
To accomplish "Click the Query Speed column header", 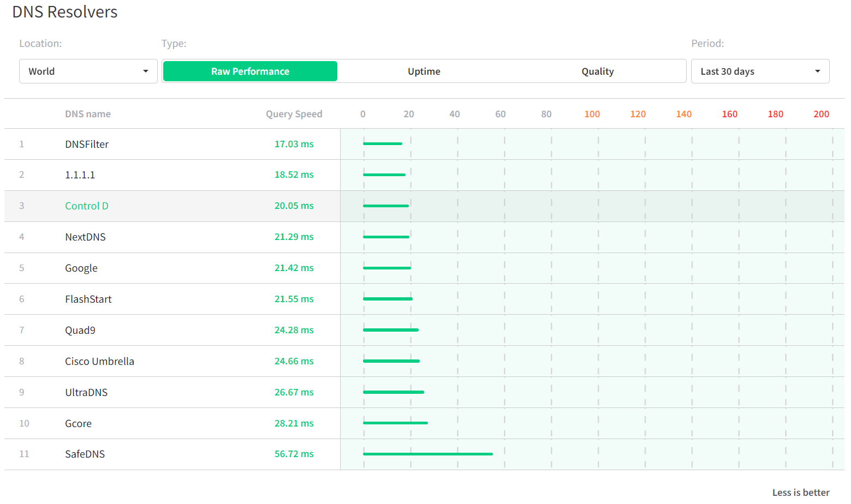I will point(294,114).
